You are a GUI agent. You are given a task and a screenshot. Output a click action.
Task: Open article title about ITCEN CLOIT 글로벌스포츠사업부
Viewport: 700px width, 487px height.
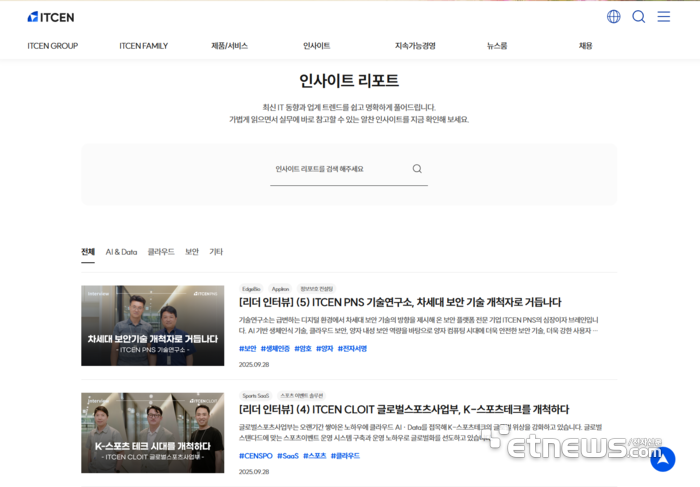pyautogui.click(x=404, y=409)
